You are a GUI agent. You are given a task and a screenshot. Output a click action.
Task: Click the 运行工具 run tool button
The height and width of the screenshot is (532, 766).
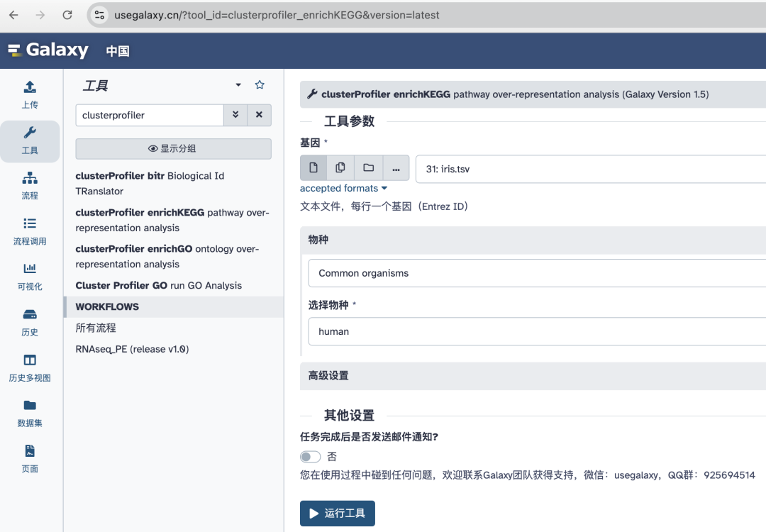338,514
